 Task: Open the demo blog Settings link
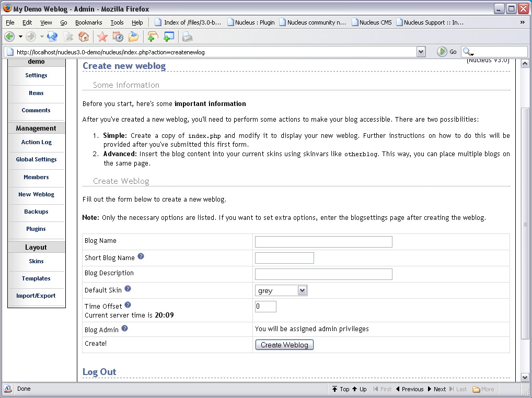(x=36, y=75)
